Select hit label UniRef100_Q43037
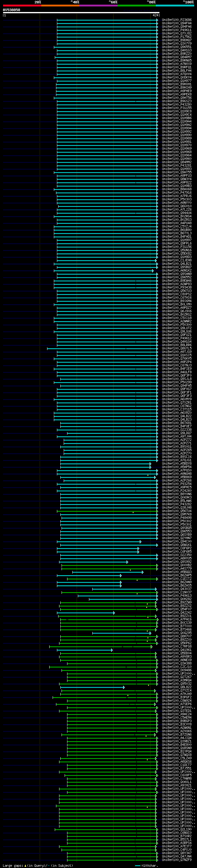 coord(177,589)
